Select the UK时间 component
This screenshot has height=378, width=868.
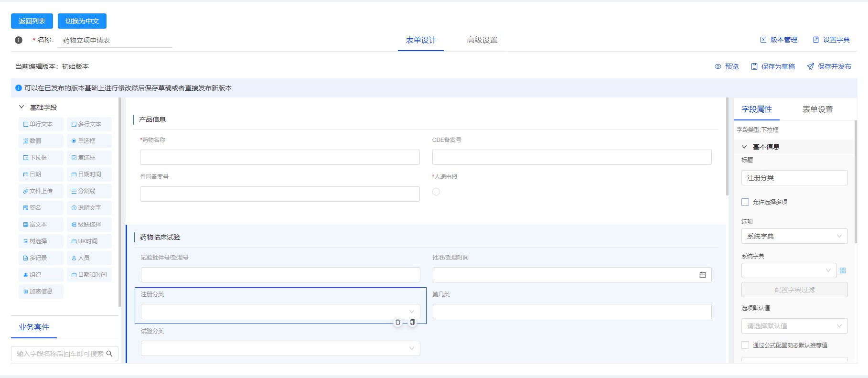pos(89,241)
